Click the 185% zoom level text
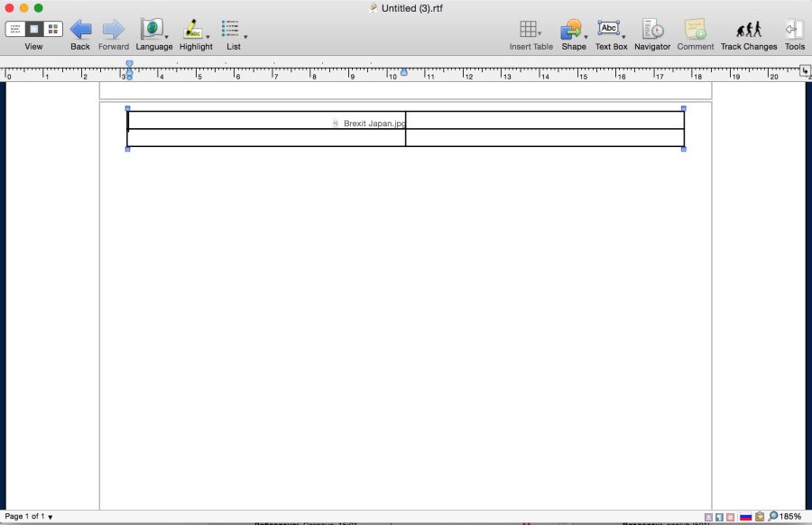Viewport: 812px width, 525px height. pyautogui.click(x=790, y=517)
